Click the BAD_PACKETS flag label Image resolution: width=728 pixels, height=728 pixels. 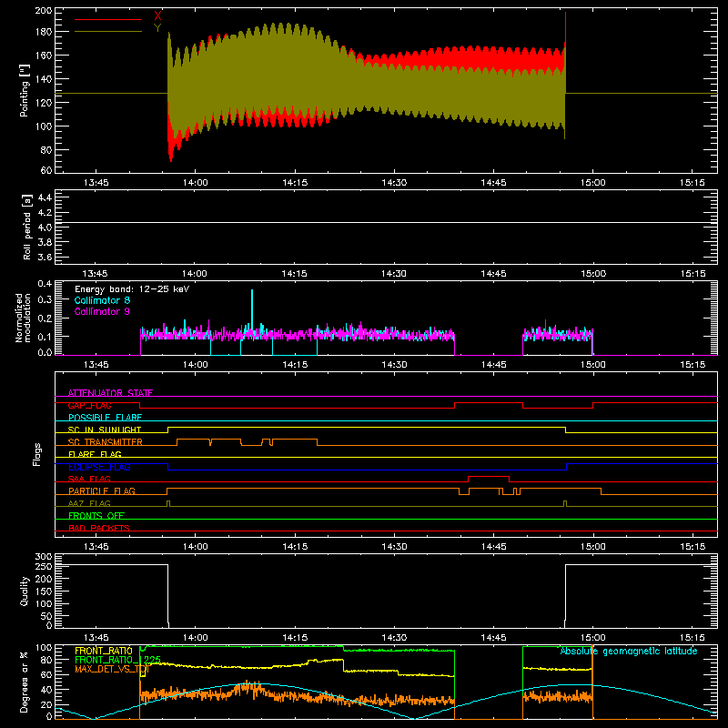coord(99,528)
